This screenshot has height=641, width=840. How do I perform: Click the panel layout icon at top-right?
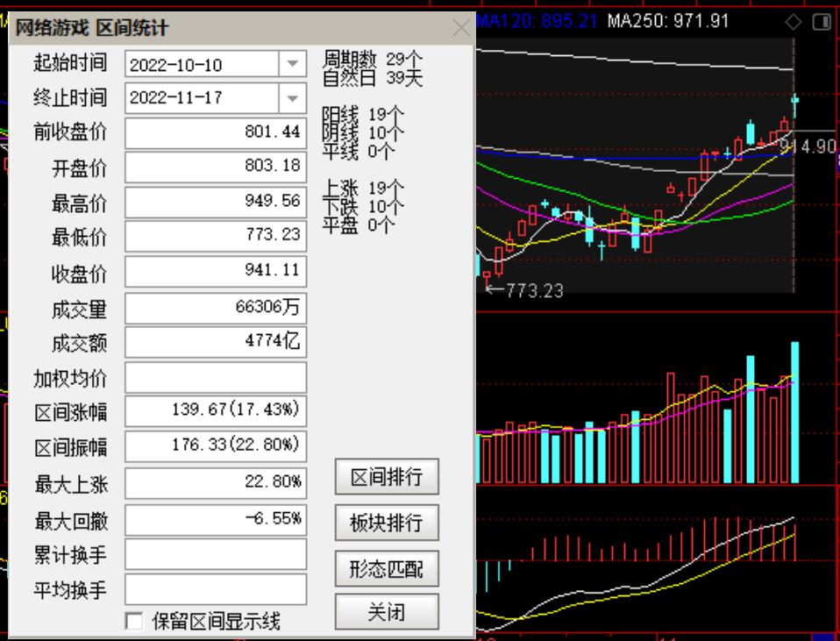pos(821,22)
